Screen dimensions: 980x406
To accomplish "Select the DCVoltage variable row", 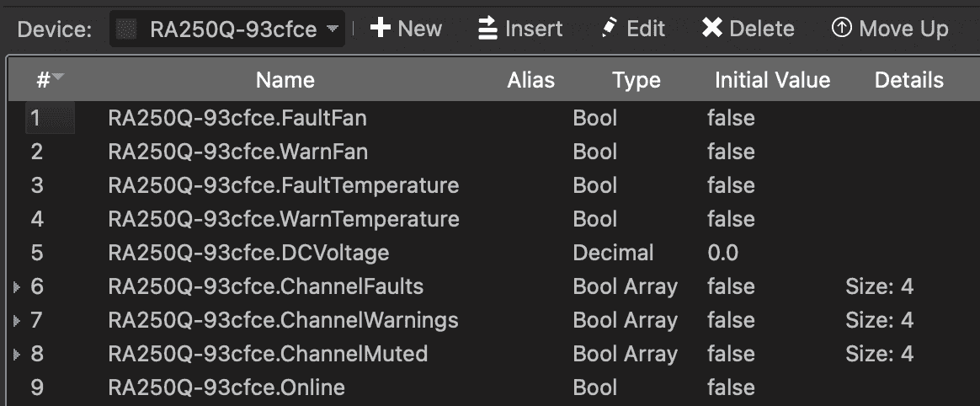I will pyautogui.click(x=248, y=253).
